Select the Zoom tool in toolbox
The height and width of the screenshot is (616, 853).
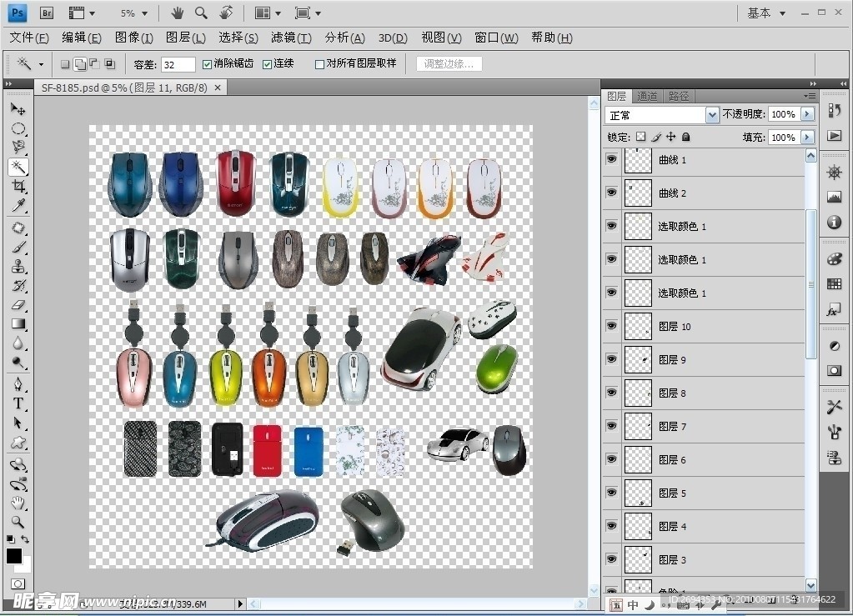[18, 522]
